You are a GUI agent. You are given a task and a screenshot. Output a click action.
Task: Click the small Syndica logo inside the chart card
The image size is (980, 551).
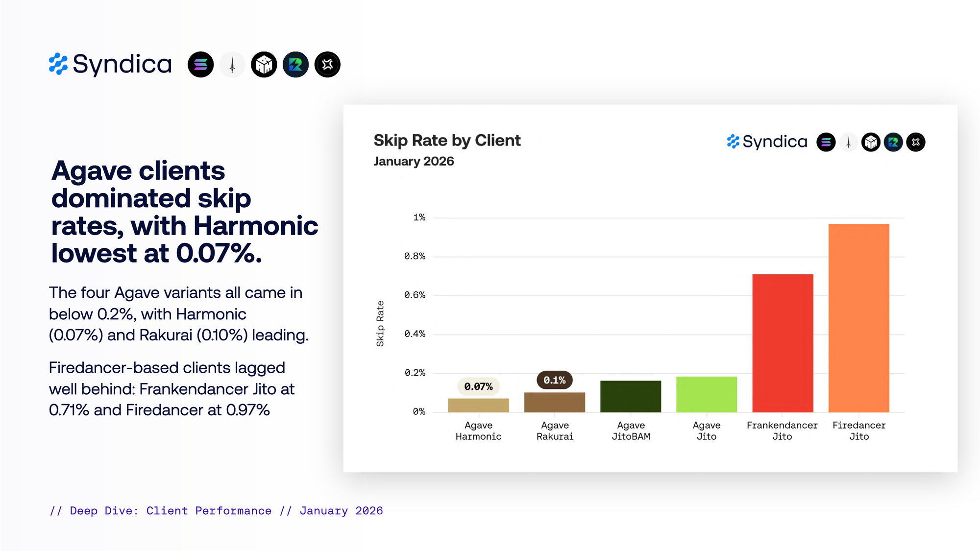pyautogui.click(x=767, y=142)
